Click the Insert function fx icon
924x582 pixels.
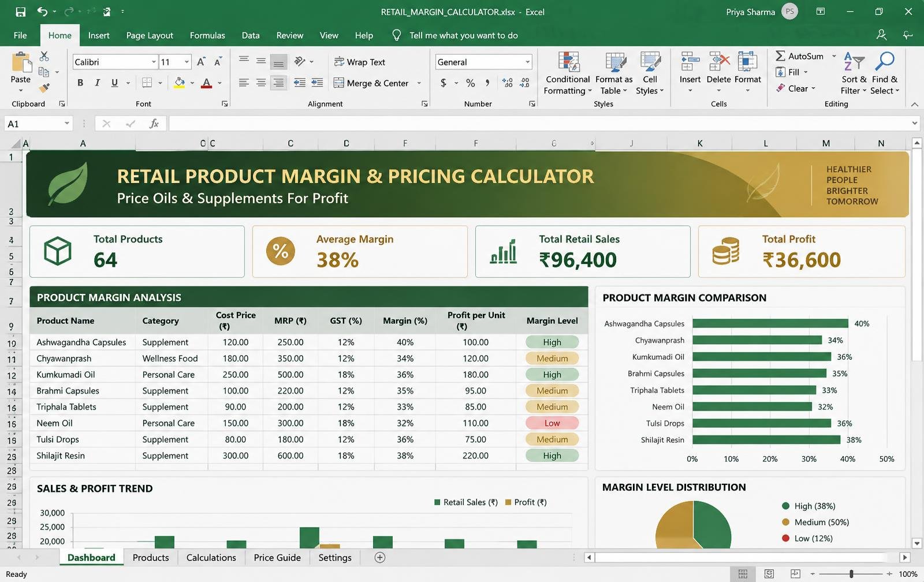pyautogui.click(x=154, y=124)
